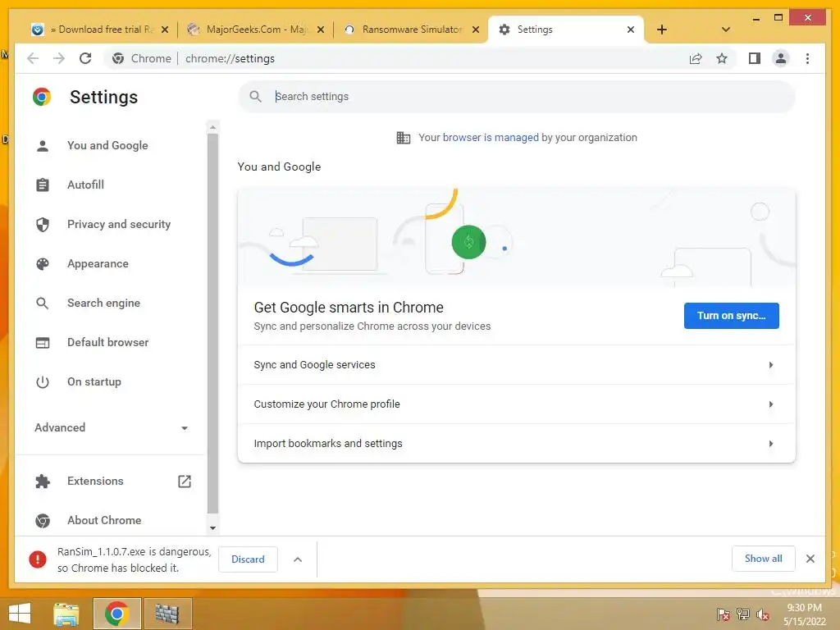Viewport: 840px width, 630px height.
Task: Open the tab search dropdown chevron
Action: 726,30
